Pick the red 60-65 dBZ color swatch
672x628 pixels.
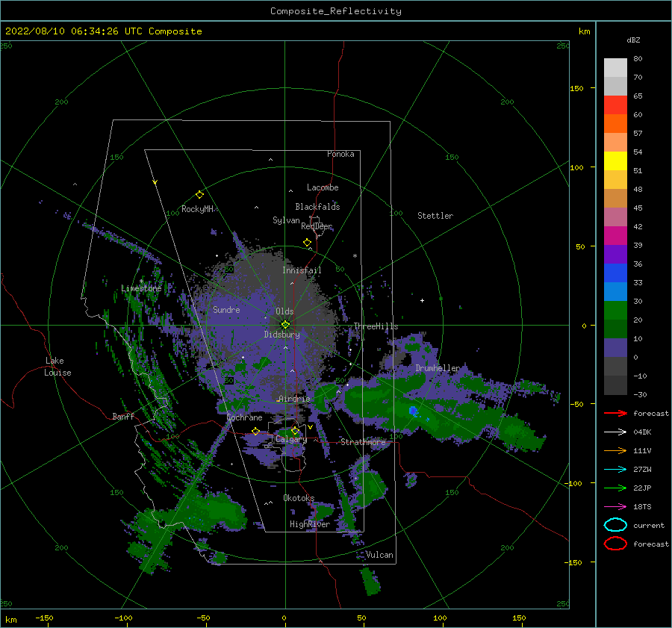(615, 105)
